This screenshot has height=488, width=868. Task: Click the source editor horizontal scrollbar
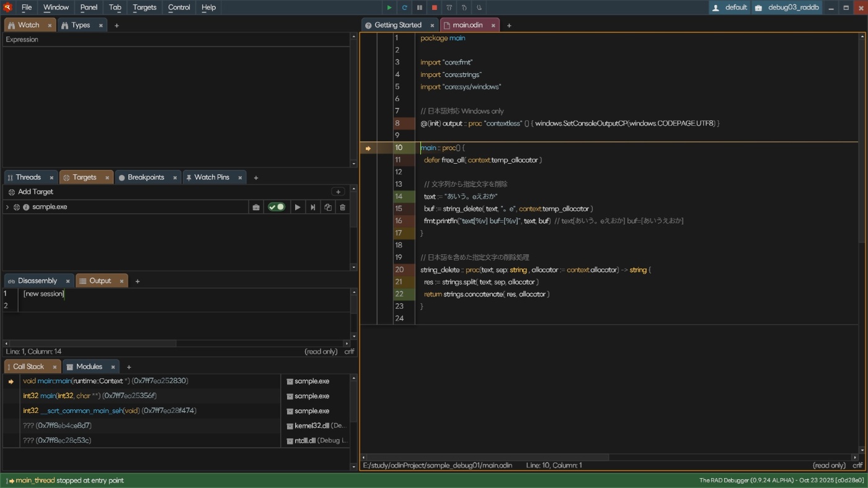click(489, 457)
